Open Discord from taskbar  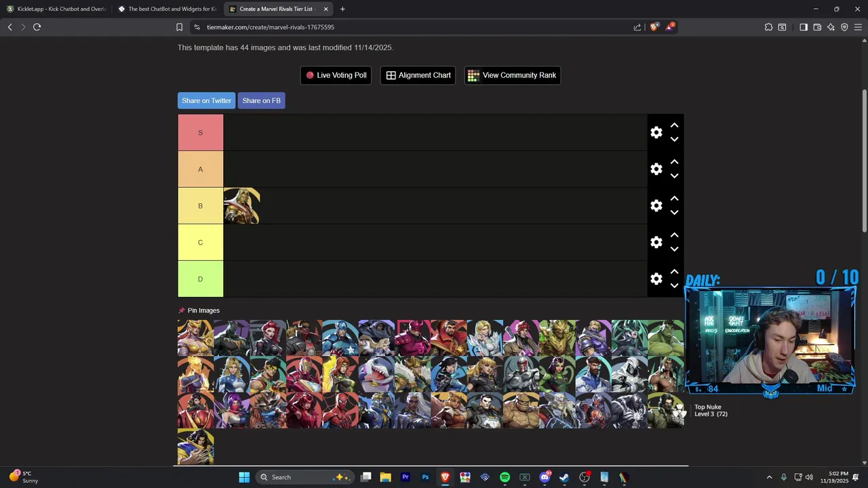click(x=545, y=477)
